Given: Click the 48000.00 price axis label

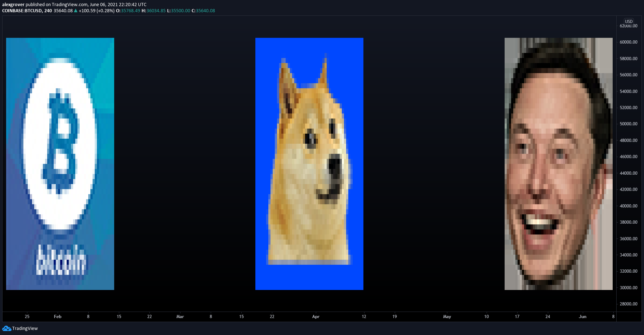Looking at the screenshot, I should point(629,140).
